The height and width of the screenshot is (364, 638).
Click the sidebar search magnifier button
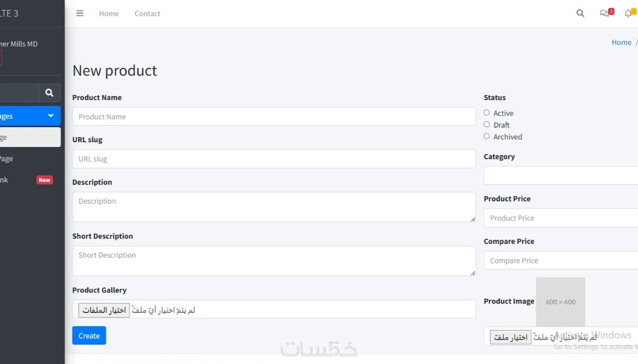click(49, 93)
